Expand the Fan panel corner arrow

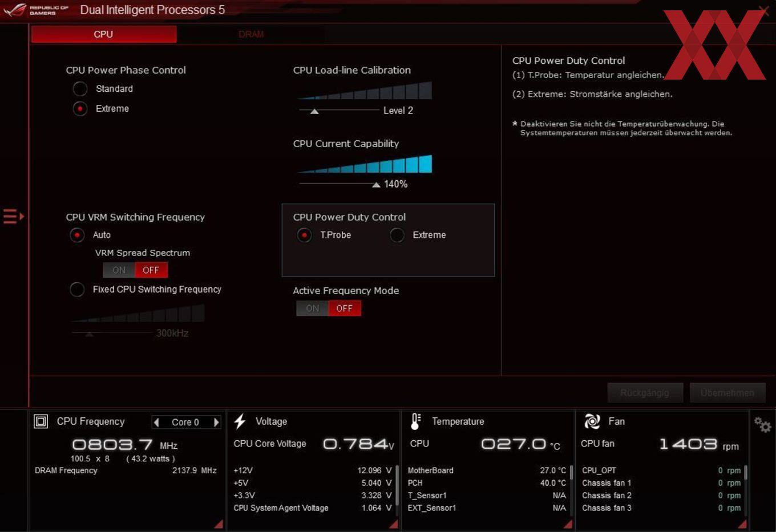pos(742,524)
